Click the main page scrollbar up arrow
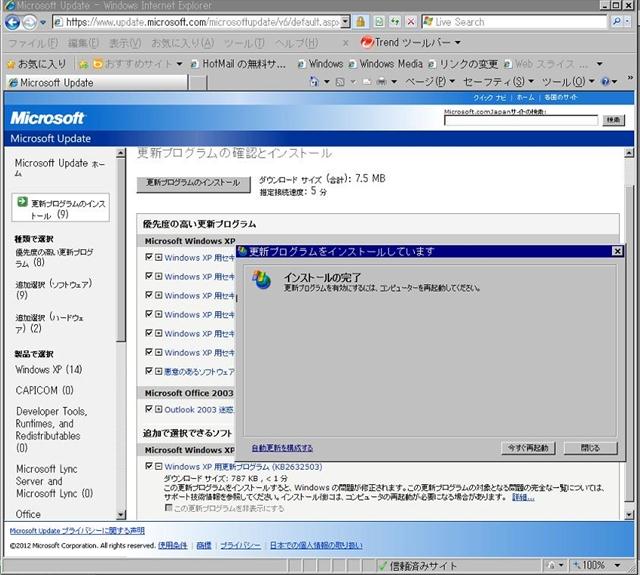Viewport: 640px width, 575px height. pyautogui.click(x=629, y=153)
